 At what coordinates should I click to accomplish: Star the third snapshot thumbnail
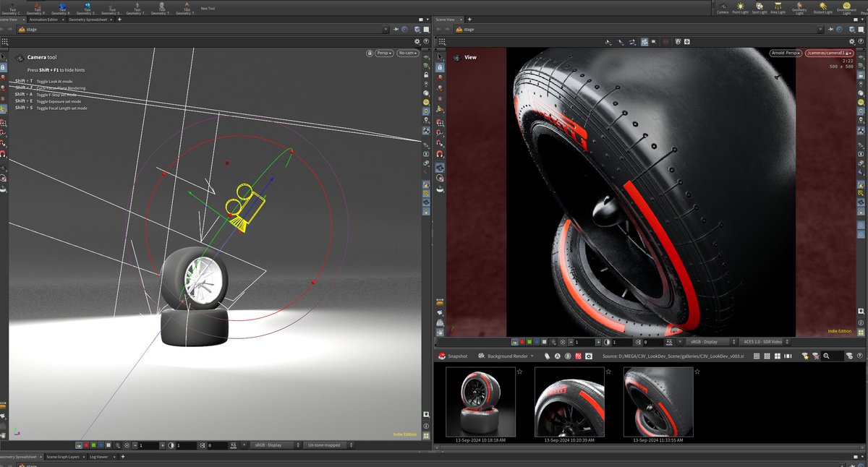698,371
